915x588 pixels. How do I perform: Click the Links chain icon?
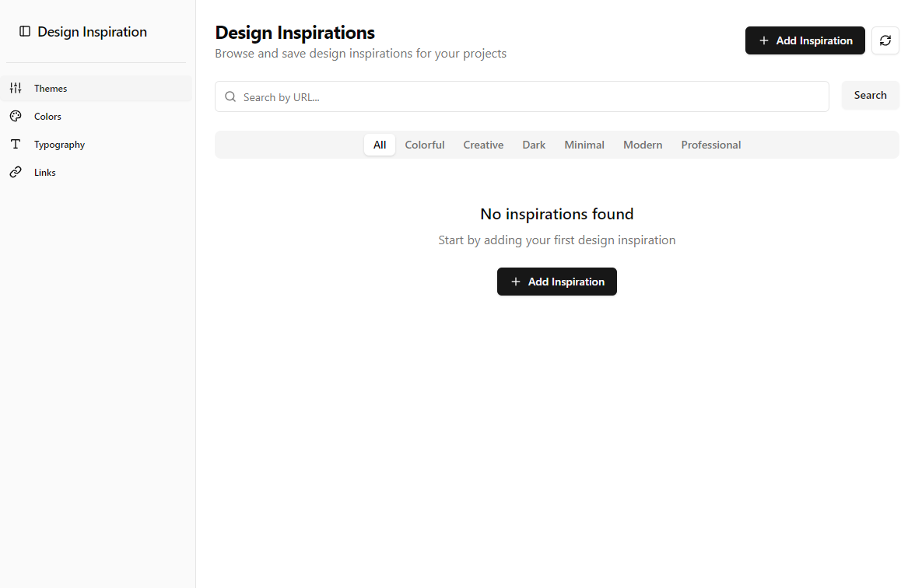(x=16, y=172)
